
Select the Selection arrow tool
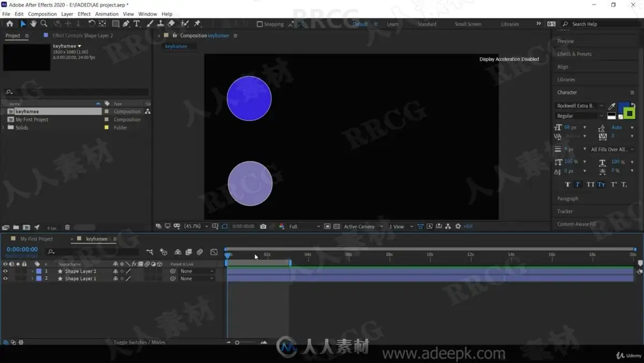[x=23, y=24]
